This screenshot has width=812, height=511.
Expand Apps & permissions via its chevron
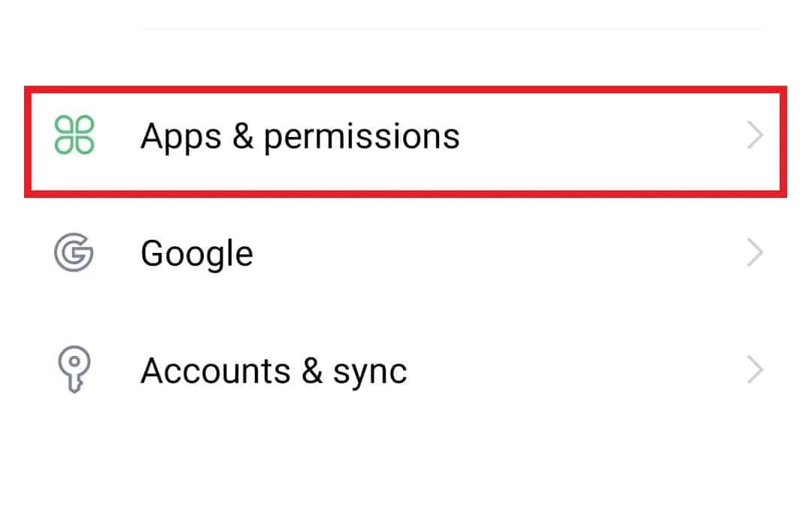[756, 135]
